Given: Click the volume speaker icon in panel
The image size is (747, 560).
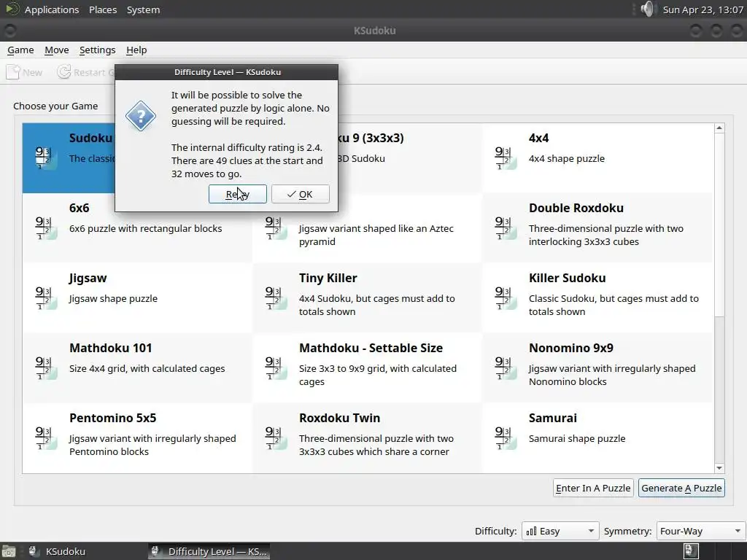Looking at the screenshot, I should click(647, 9).
